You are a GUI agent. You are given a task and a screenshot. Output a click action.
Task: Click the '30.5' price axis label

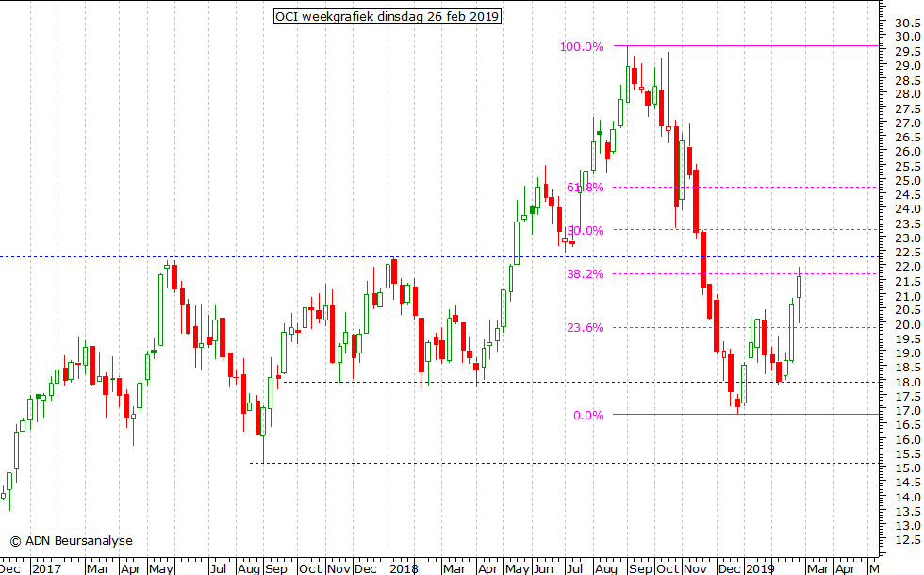tap(907, 23)
